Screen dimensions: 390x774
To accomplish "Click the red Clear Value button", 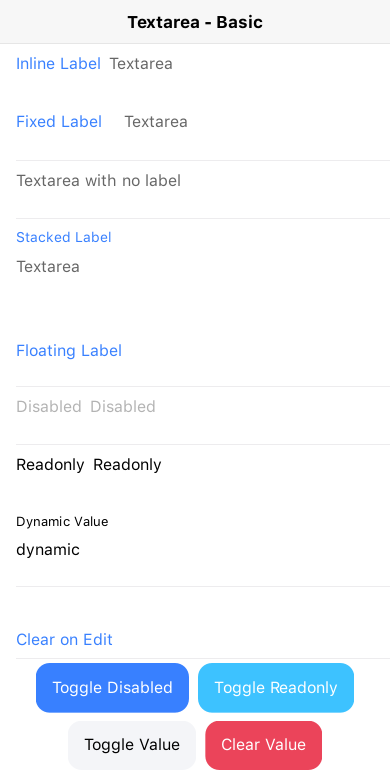I will coord(264,744).
